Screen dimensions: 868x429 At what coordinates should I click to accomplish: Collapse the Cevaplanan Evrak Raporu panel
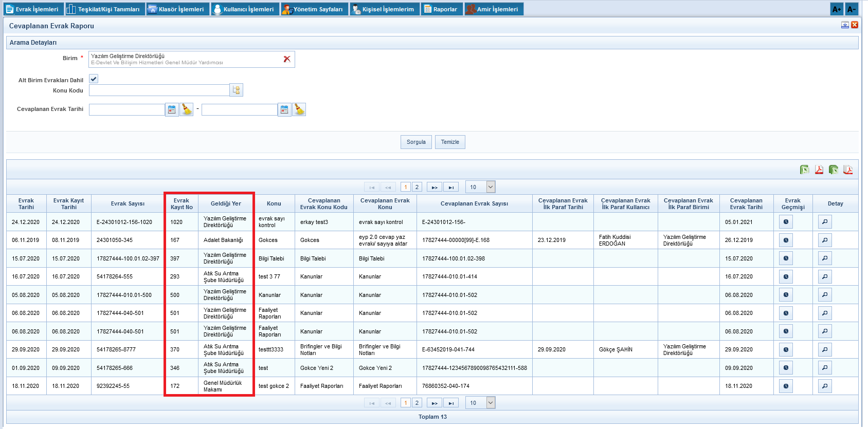pyautogui.click(x=845, y=25)
